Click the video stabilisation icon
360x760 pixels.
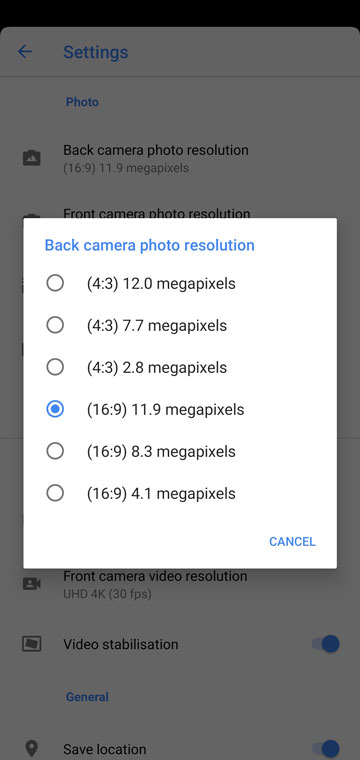pyautogui.click(x=31, y=644)
